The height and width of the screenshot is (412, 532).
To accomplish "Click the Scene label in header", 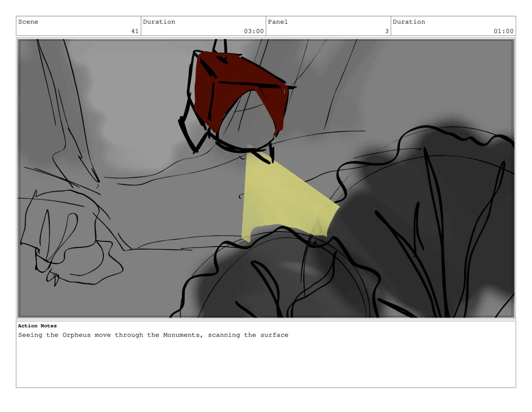I will click(x=28, y=22).
